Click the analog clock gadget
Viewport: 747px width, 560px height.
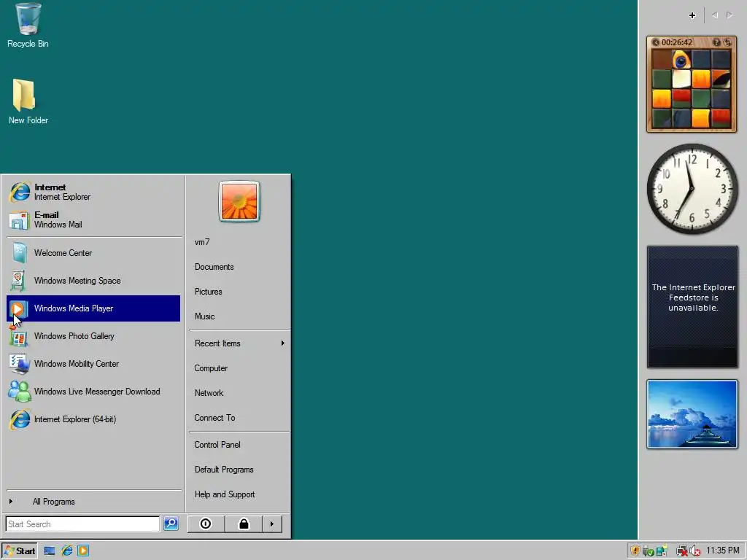coord(692,189)
